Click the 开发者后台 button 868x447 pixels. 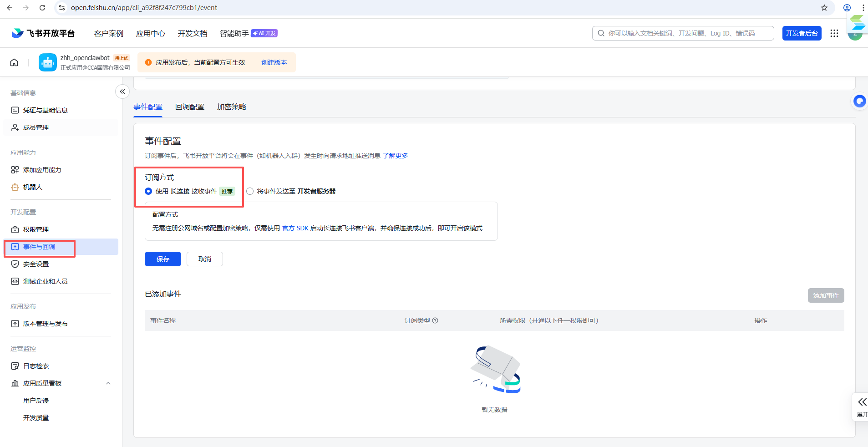point(802,33)
